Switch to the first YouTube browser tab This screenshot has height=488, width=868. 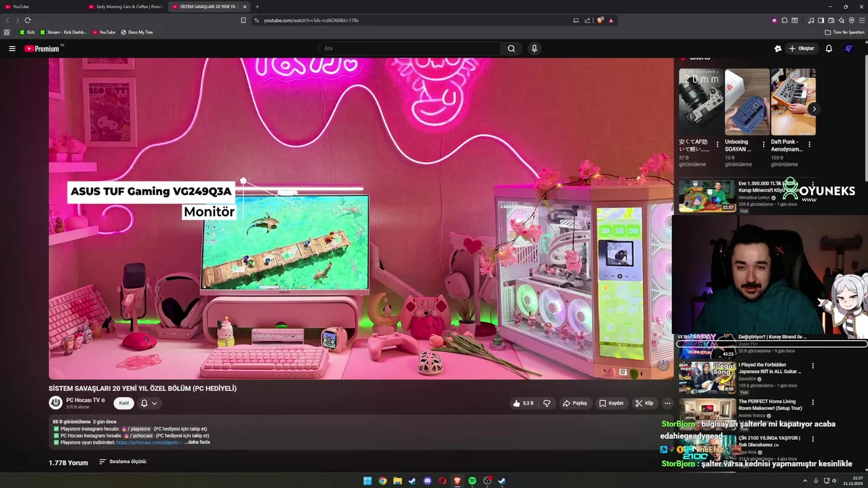coord(41,7)
